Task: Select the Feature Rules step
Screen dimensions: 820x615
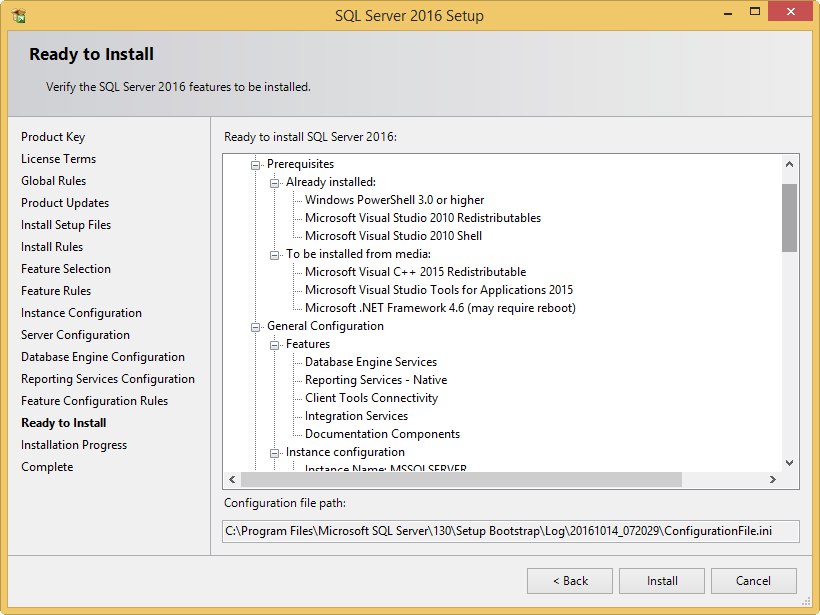Action: pos(56,291)
